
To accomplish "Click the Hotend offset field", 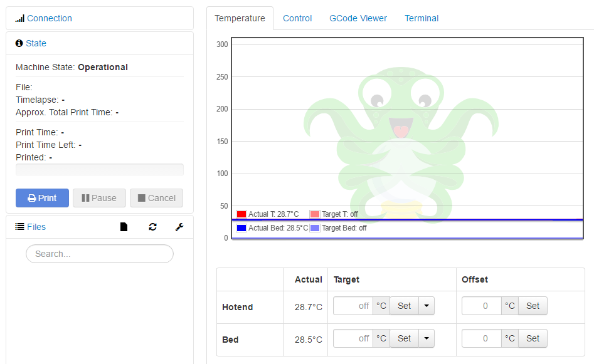I will [482, 306].
